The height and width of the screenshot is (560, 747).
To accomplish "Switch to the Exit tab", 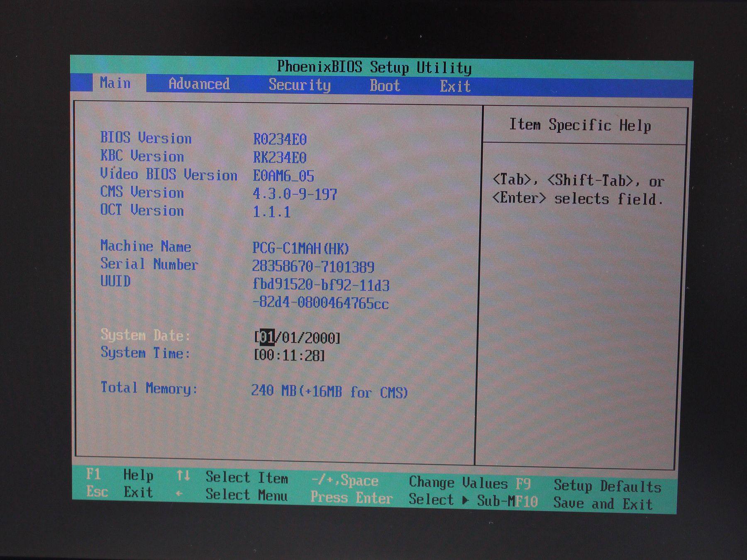I will point(455,85).
